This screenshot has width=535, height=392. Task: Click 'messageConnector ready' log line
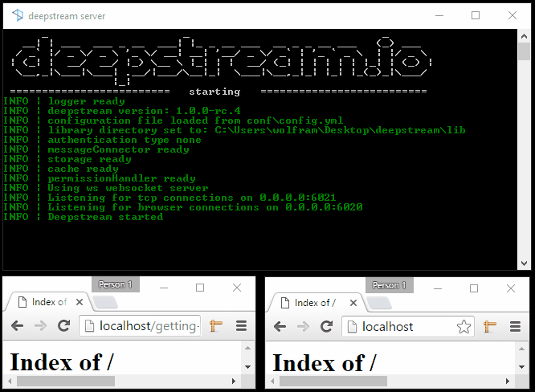point(118,149)
